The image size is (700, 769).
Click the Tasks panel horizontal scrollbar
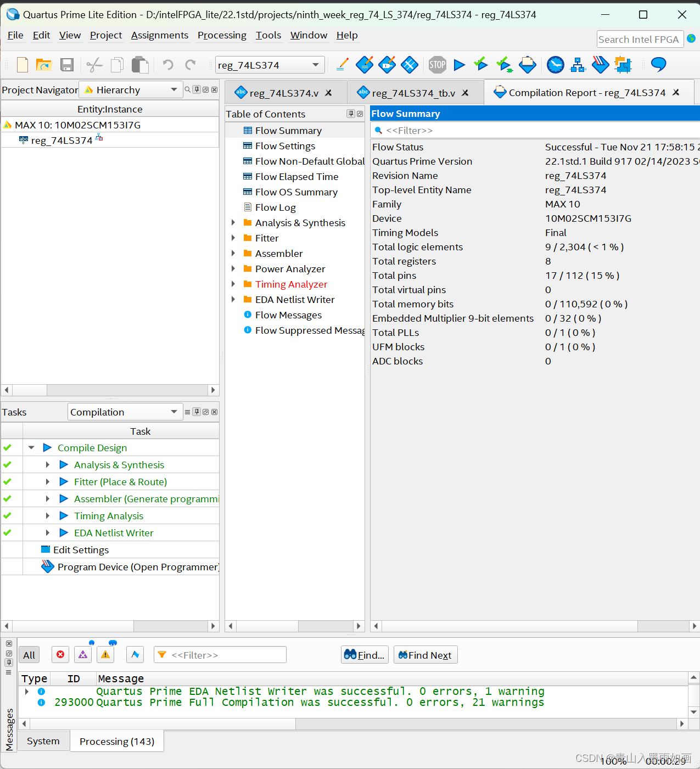(110, 626)
